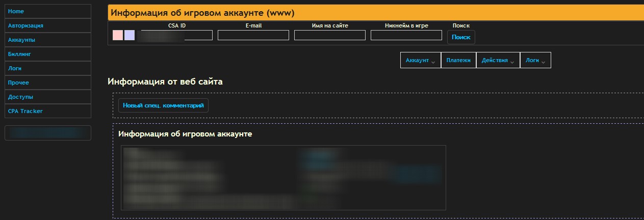Viewport: 644px width, 220px height.
Task: Open the Home sidebar item
Action: click(x=48, y=11)
